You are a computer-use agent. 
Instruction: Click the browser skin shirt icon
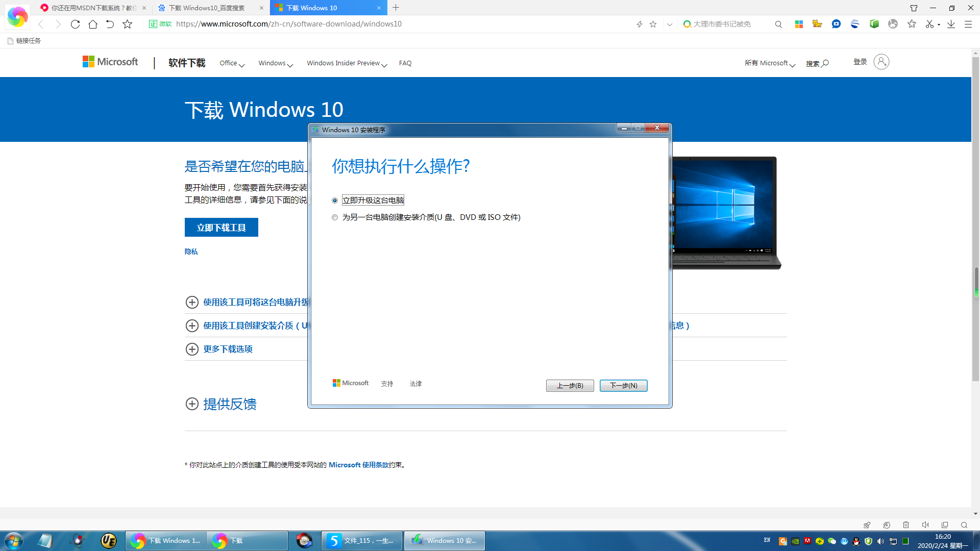[x=914, y=8]
